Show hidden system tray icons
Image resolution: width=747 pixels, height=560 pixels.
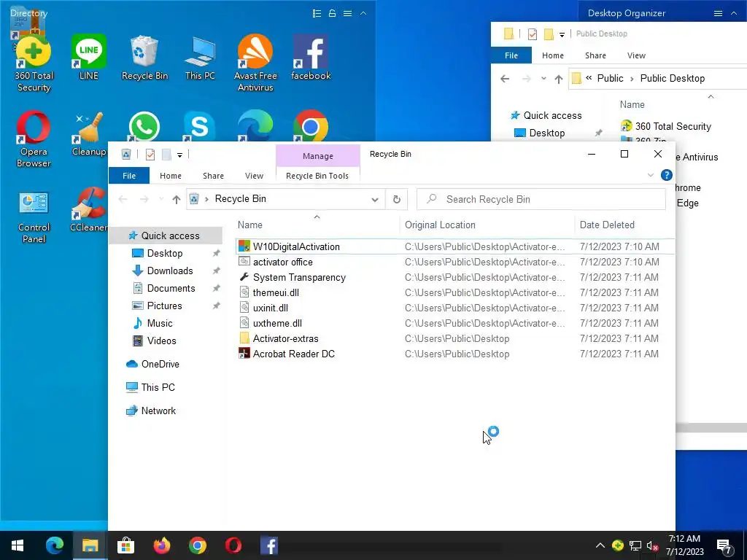[x=600, y=545]
